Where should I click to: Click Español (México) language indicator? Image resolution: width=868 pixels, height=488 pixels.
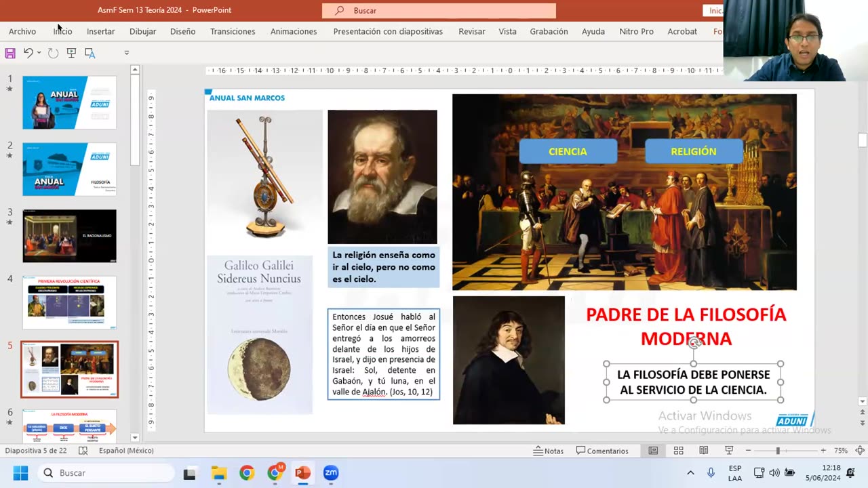126,451
